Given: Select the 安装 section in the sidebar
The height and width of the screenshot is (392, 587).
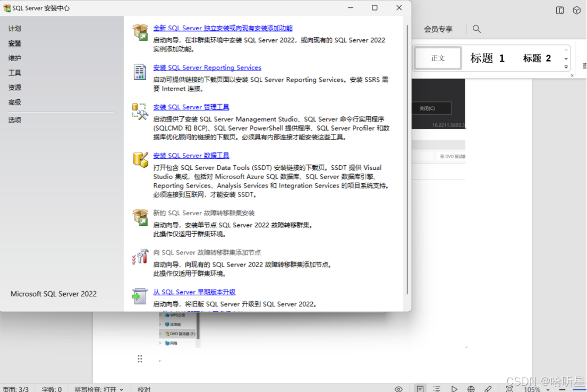Looking at the screenshot, I should (14, 44).
